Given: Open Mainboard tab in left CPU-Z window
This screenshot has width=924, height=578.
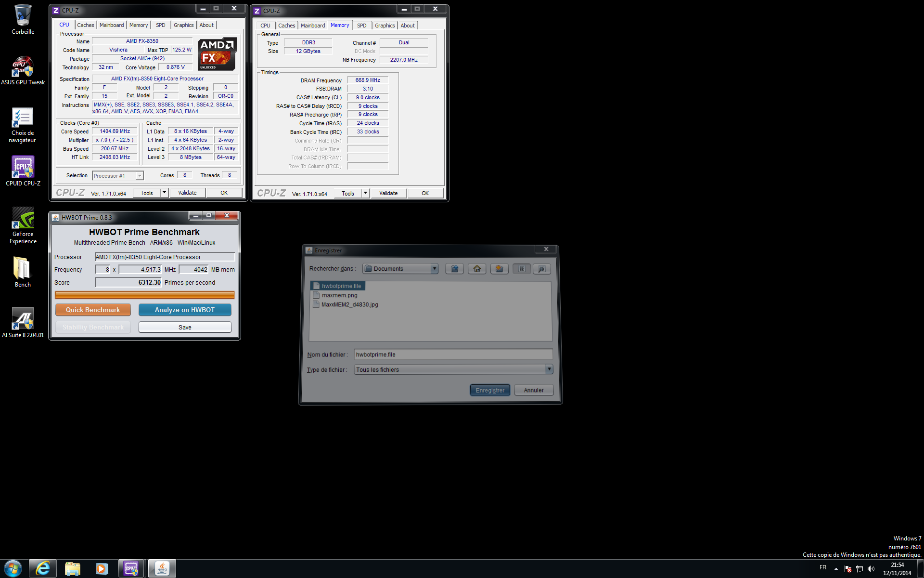Looking at the screenshot, I should click(x=112, y=25).
